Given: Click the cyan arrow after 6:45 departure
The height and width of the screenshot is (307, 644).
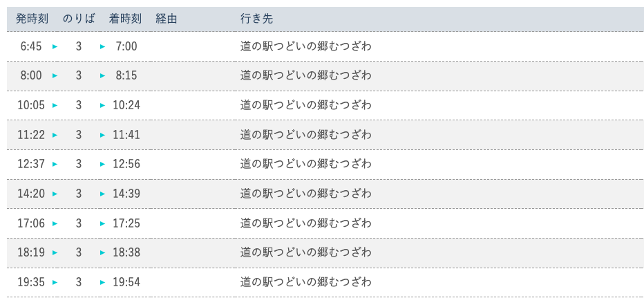Looking at the screenshot, I should tap(55, 46).
